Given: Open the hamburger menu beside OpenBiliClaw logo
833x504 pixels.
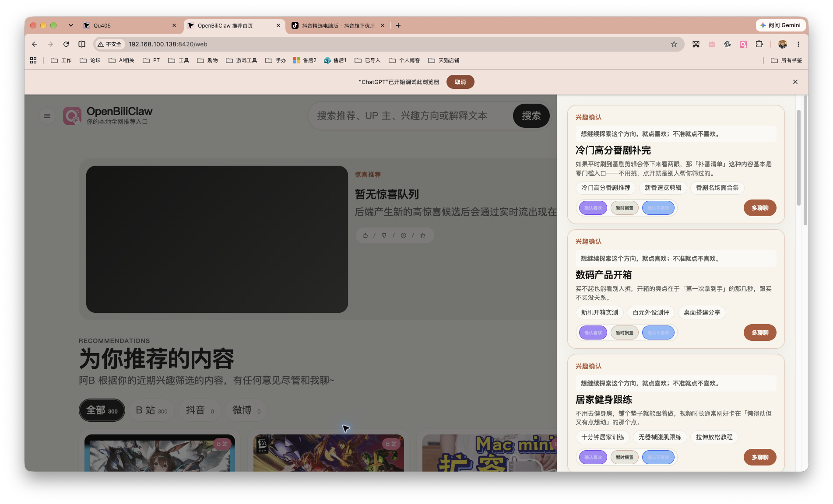Looking at the screenshot, I should click(47, 116).
